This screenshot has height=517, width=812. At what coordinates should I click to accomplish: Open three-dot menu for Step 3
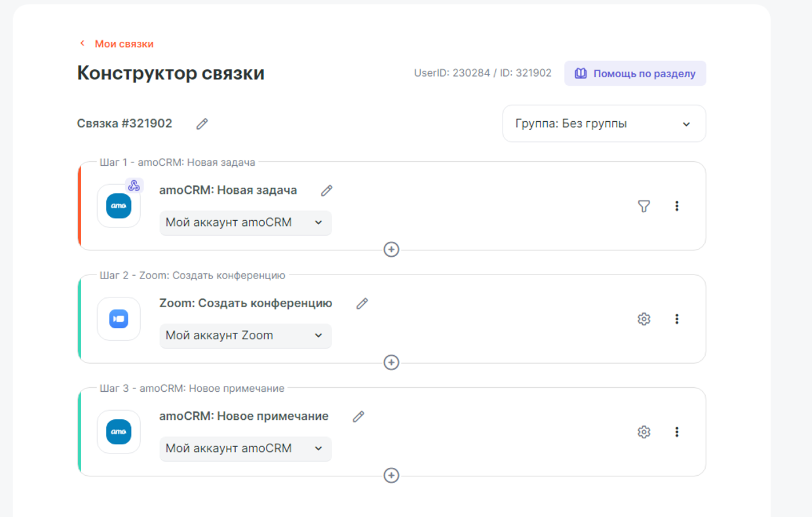point(676,432)
